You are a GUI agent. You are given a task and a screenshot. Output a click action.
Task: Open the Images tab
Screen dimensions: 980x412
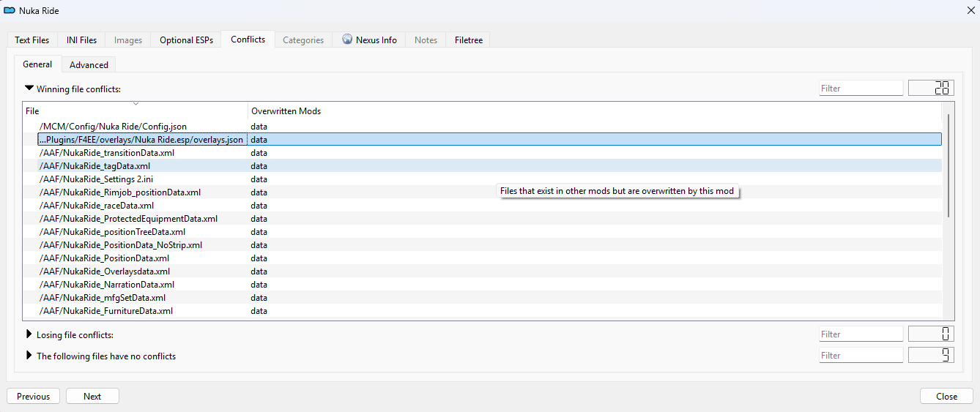click(128, 40)
